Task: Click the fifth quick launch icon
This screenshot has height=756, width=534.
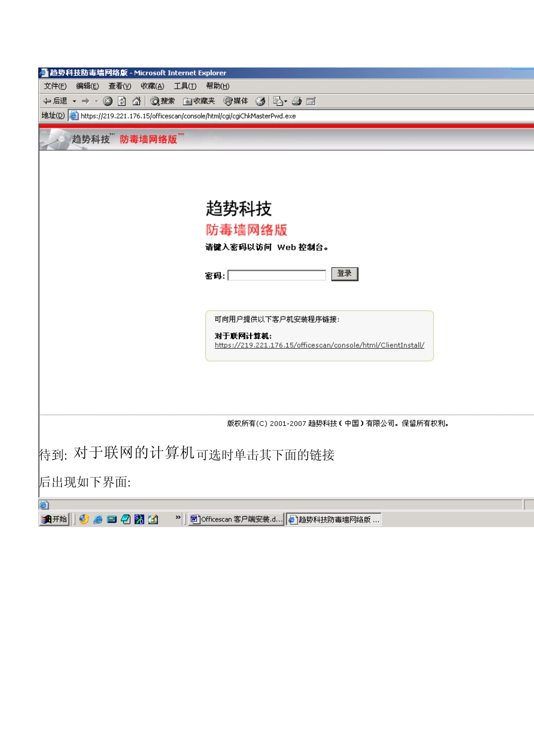Action: [139, 519]
